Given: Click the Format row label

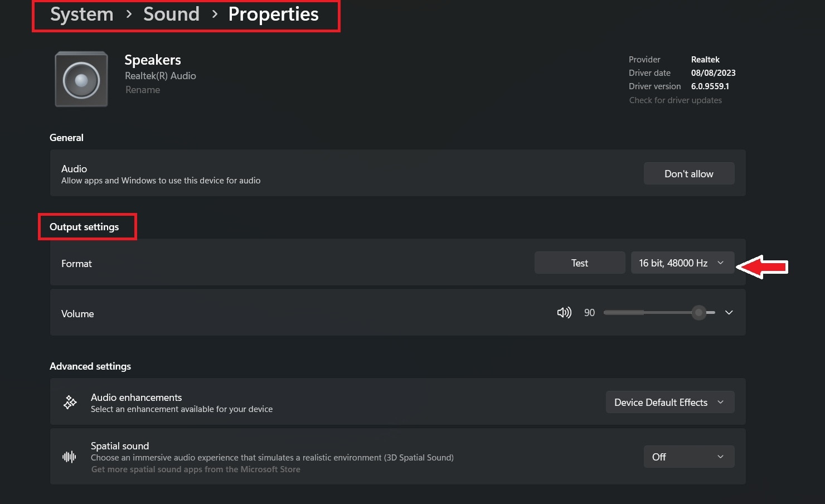Looking at the screenshot, I should (x=76, y=263).
